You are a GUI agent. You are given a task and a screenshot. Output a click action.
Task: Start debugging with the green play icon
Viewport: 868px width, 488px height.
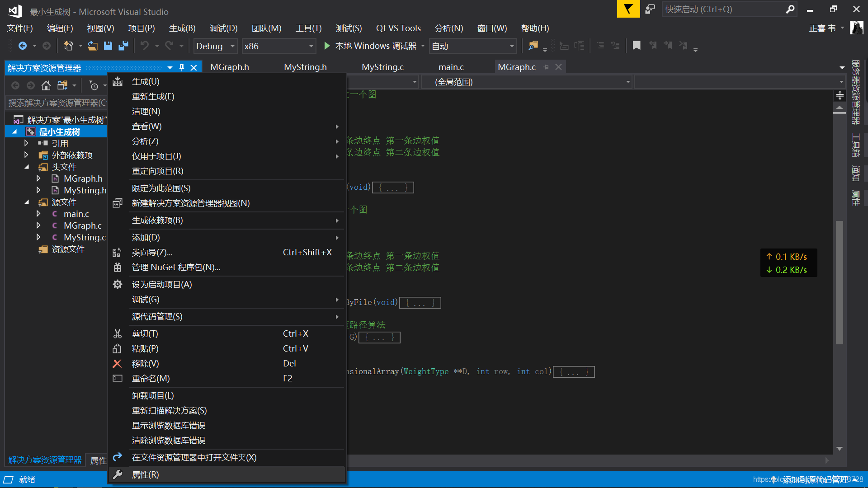point(327,46)
